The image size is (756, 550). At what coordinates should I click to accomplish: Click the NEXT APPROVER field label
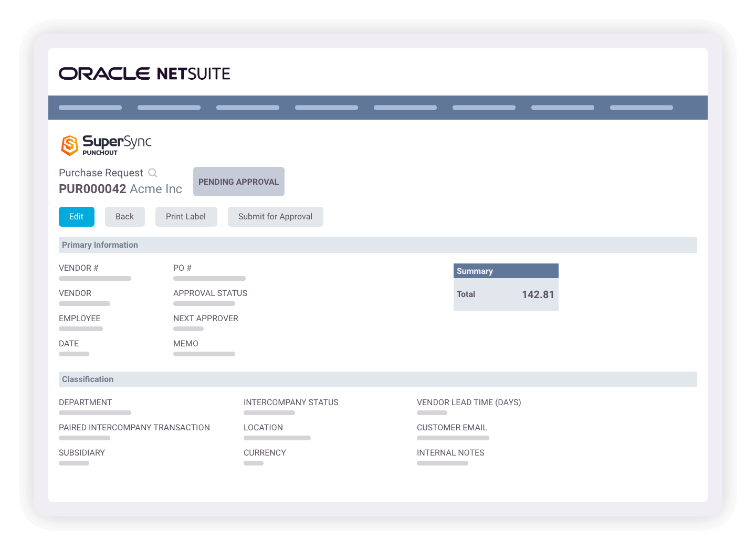206,319
